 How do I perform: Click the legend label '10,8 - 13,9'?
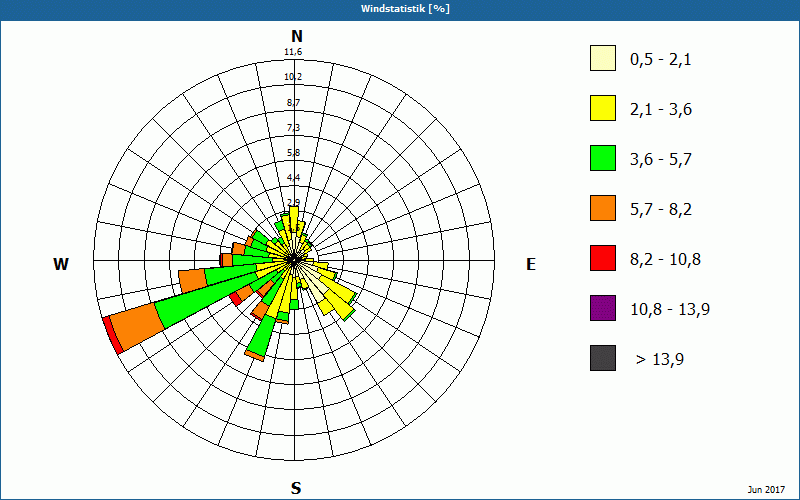tap(670, 310)
